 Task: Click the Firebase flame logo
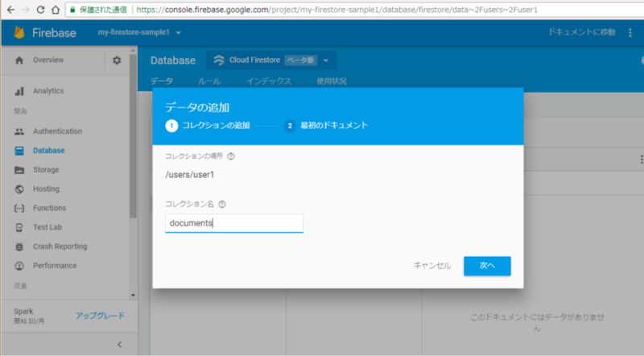pyautogui.click(x=19, y=32)
